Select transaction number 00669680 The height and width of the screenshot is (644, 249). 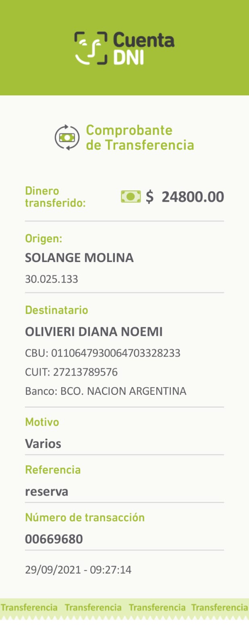(54, 539)
